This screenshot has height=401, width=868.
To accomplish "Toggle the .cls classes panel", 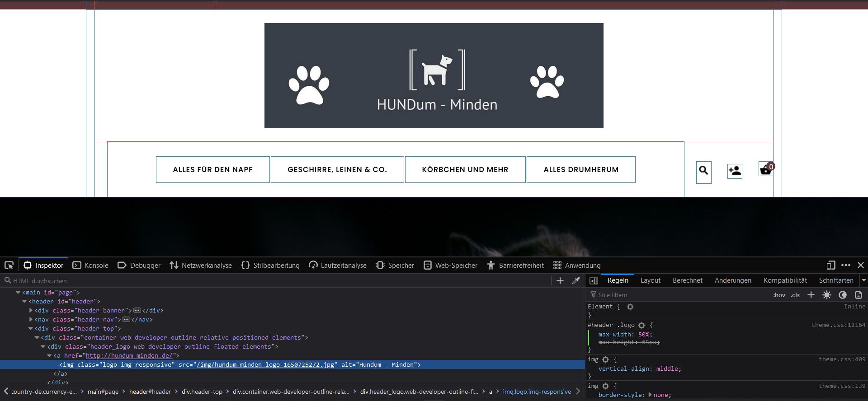I will coord(795,295).
